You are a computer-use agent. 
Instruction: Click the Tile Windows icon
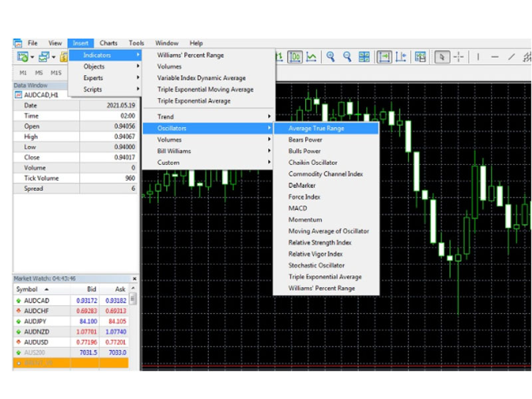tap(364, 57)
